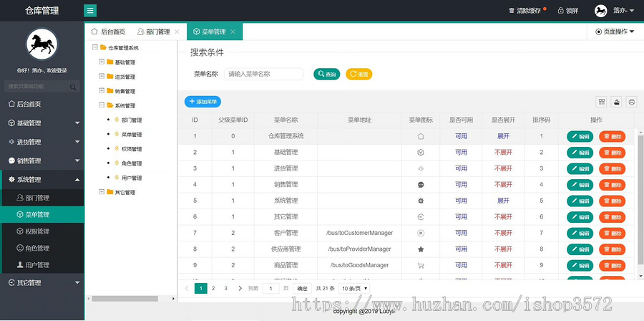This screenshot has height=321, width=644.
Task: Open 角色管理 in sidebar submenu
Action: (42, 248)
